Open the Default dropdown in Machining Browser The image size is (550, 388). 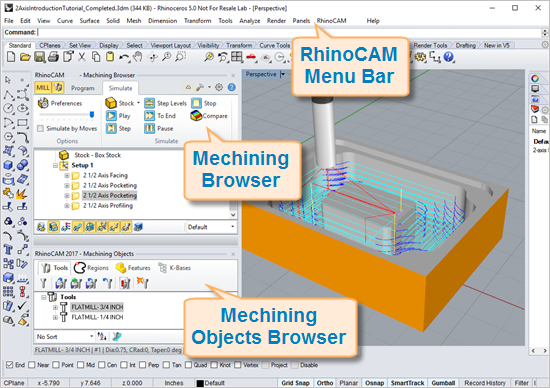pos(210,227)
